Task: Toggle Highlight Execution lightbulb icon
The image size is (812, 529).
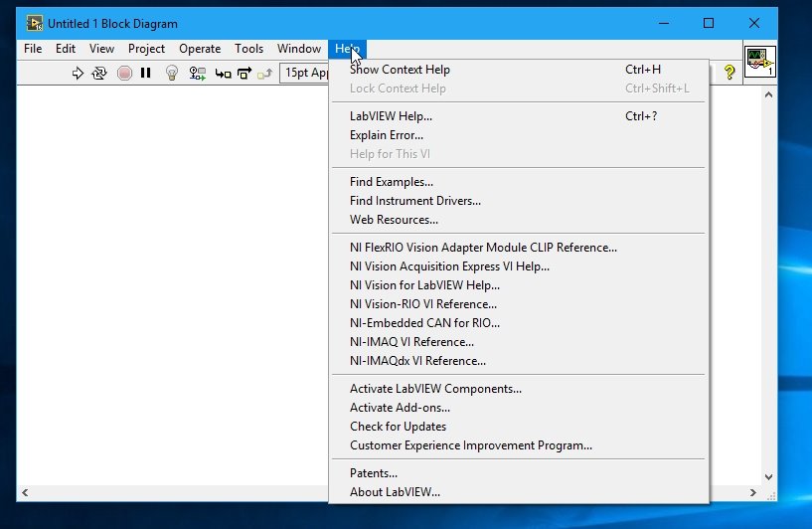Action: (171, 73)
